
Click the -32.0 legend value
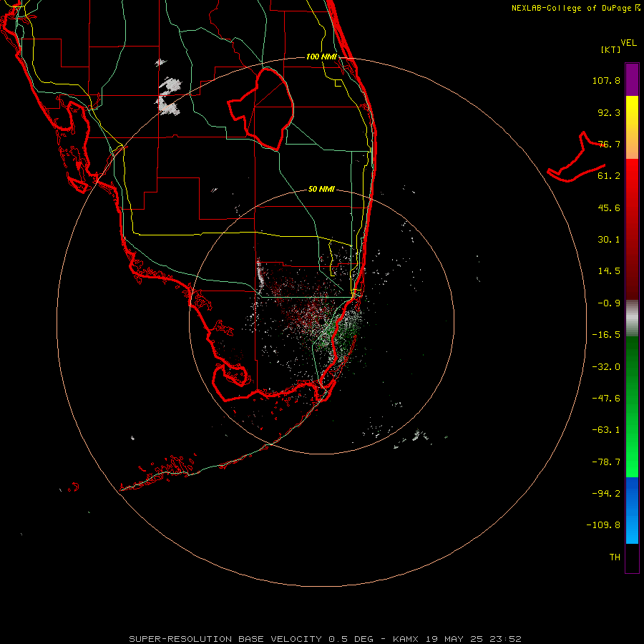pos(606,367)
